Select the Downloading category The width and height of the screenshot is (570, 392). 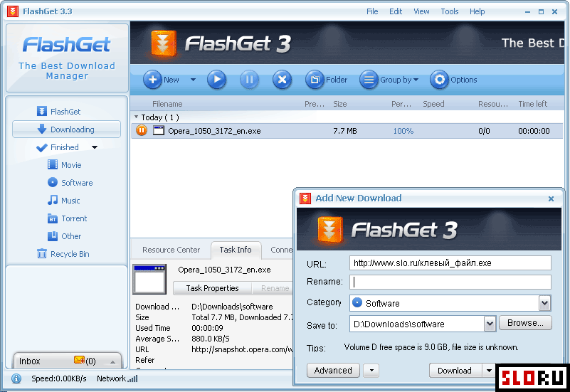[66, 129]
